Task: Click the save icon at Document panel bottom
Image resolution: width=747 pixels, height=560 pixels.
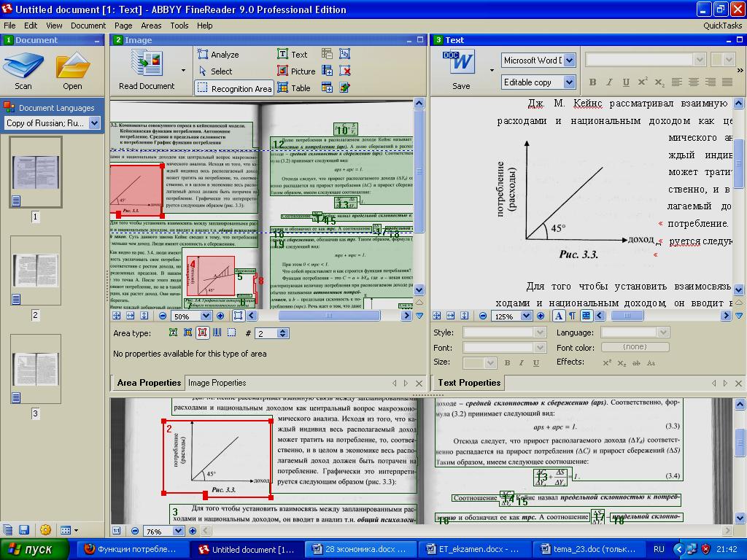Action: click(24, 529)
